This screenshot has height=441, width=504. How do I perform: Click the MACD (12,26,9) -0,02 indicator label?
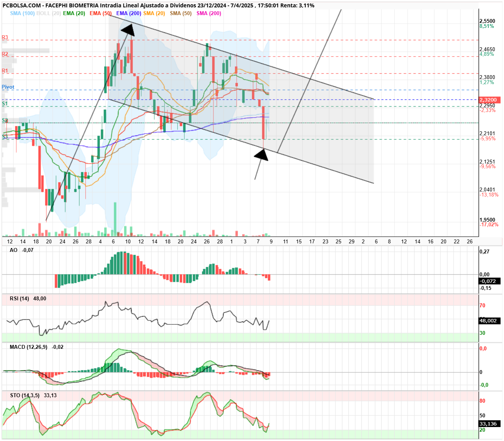coord(36,347)
